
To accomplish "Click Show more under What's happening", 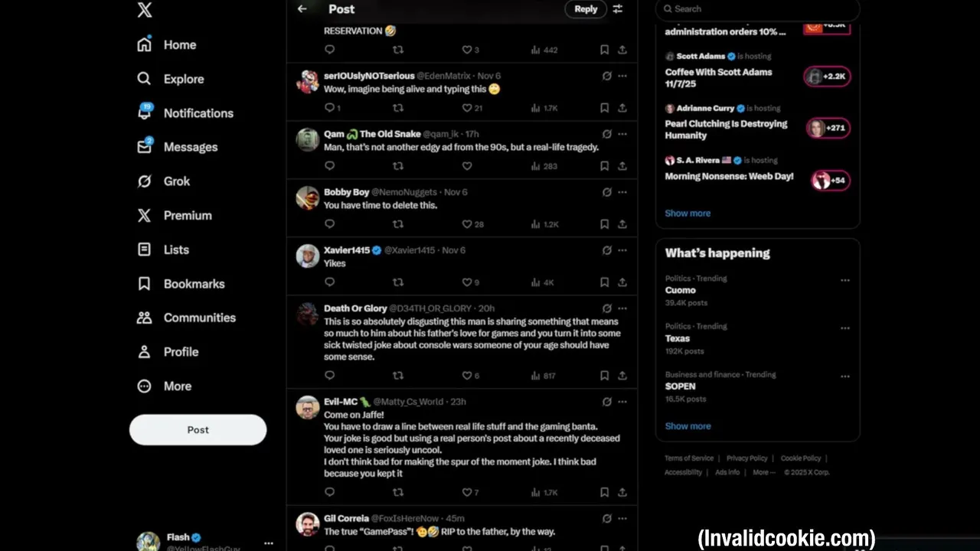I will pyautogui.click(x=688, y=426).
